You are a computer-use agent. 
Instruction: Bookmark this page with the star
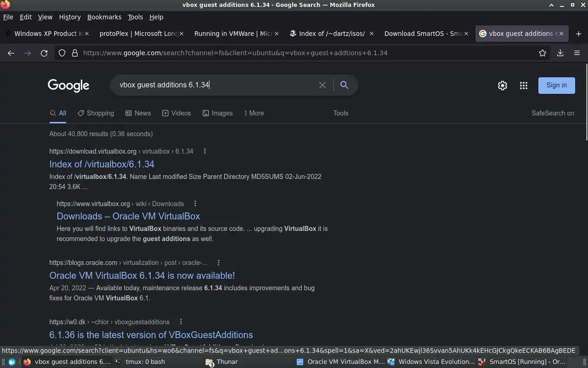coord(543,53)
